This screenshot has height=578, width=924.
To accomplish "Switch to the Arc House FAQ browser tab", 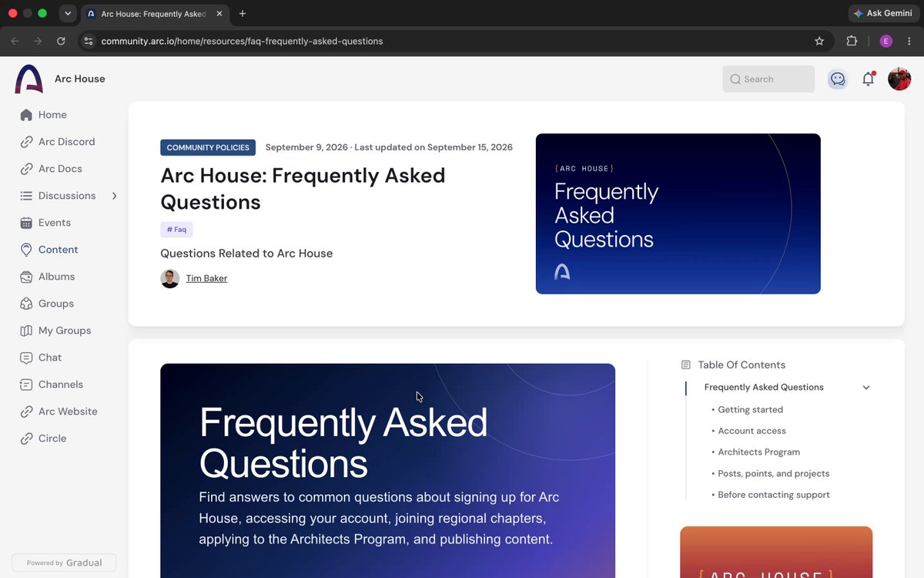I will coord(154,14).
